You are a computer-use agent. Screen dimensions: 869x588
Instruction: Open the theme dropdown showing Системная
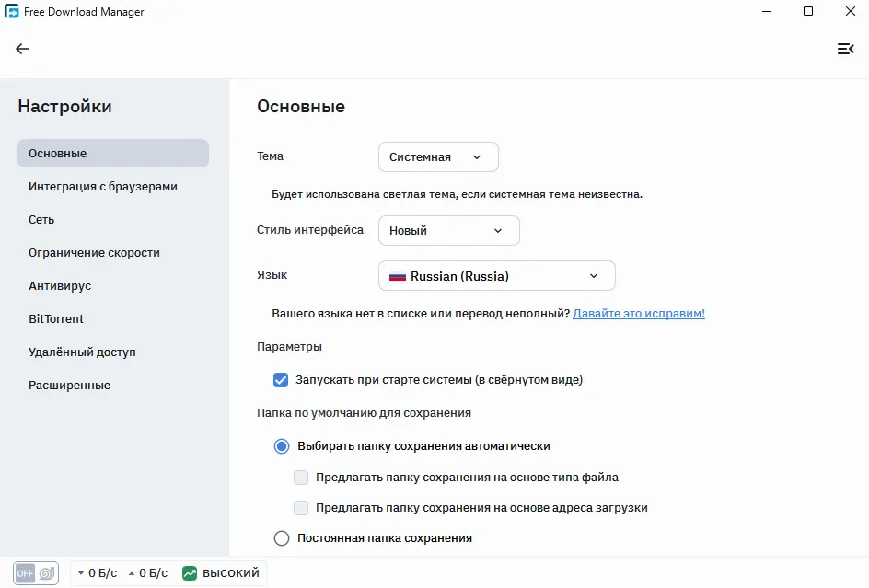pyautogui.click(x=437, y=156)
